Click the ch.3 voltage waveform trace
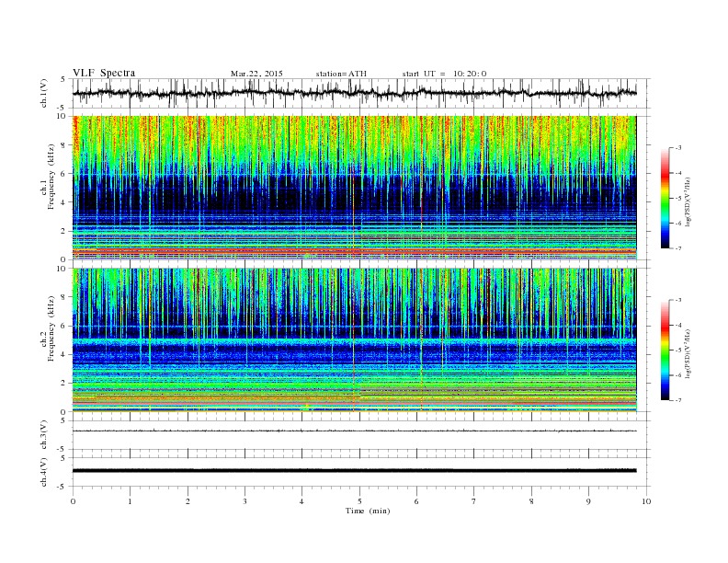 click(354, 431)
